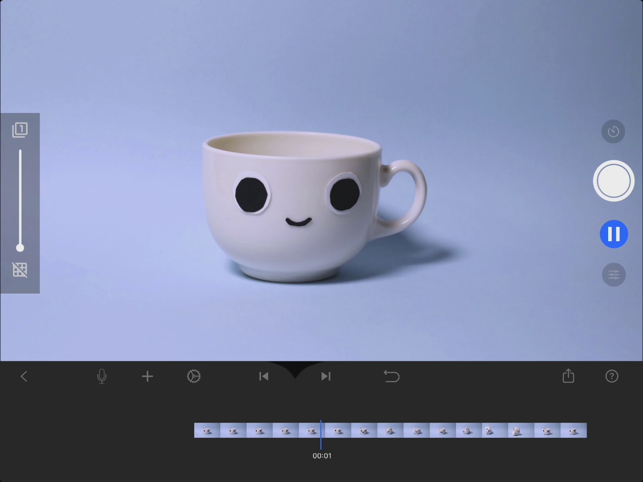Image resolution: width=643 pixels, height=482 pixels.
Task: Open camera adjustment sliders settings
Action: click(614, 274)
